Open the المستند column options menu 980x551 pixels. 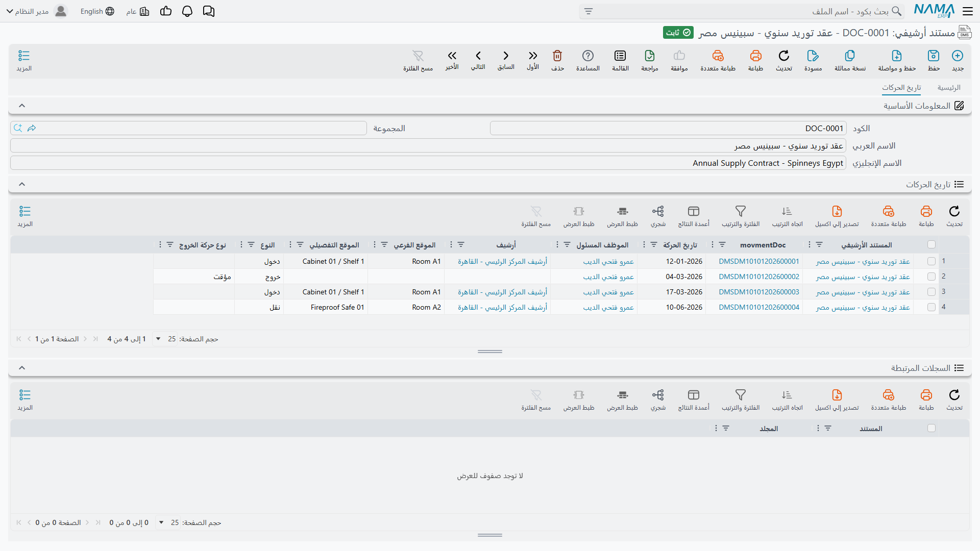[818, 429]
